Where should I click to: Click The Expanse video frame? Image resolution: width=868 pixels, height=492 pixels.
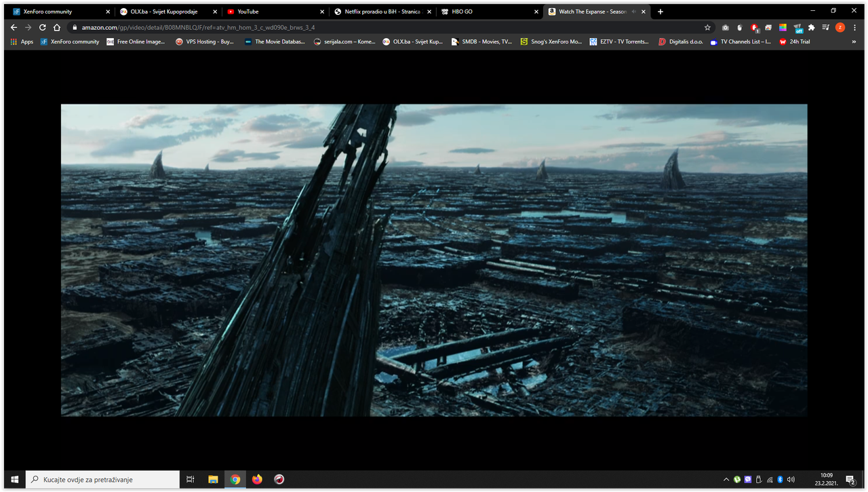click(x=434, y=260)
